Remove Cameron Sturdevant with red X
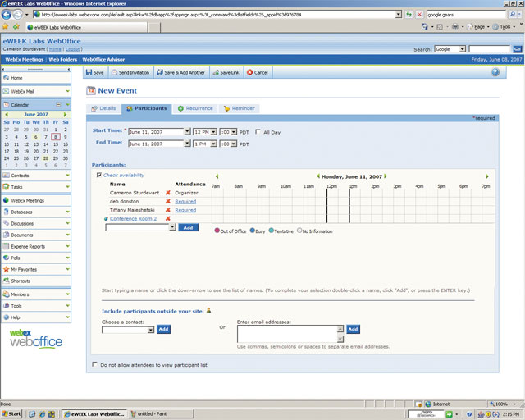Viewport: 525px width, 420px height. click(168, 193)
